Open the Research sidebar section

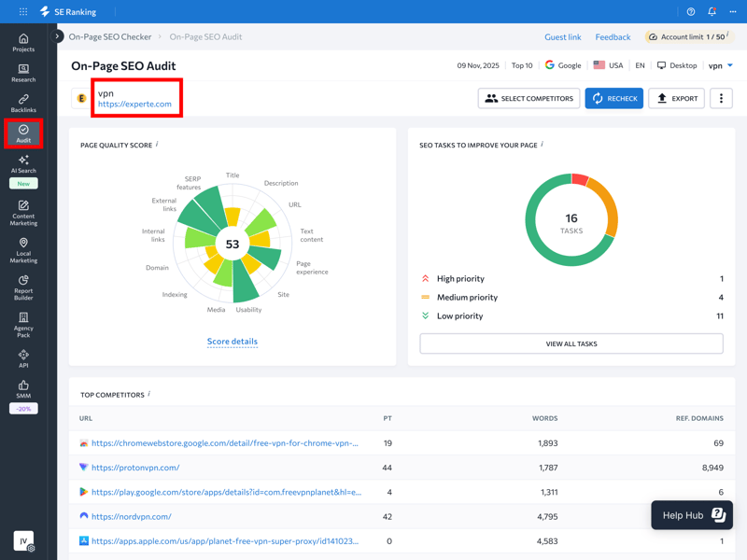[x=23, y=73]
